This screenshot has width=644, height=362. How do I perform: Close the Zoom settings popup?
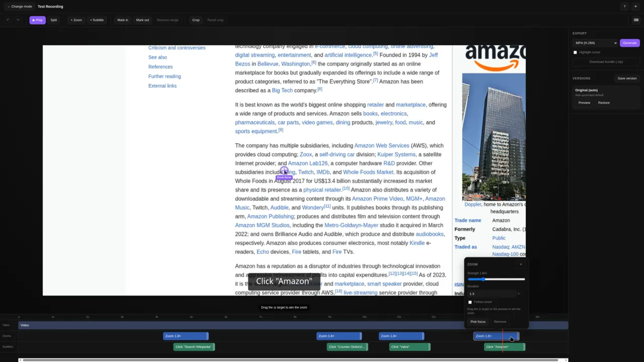tap(521, 264)
